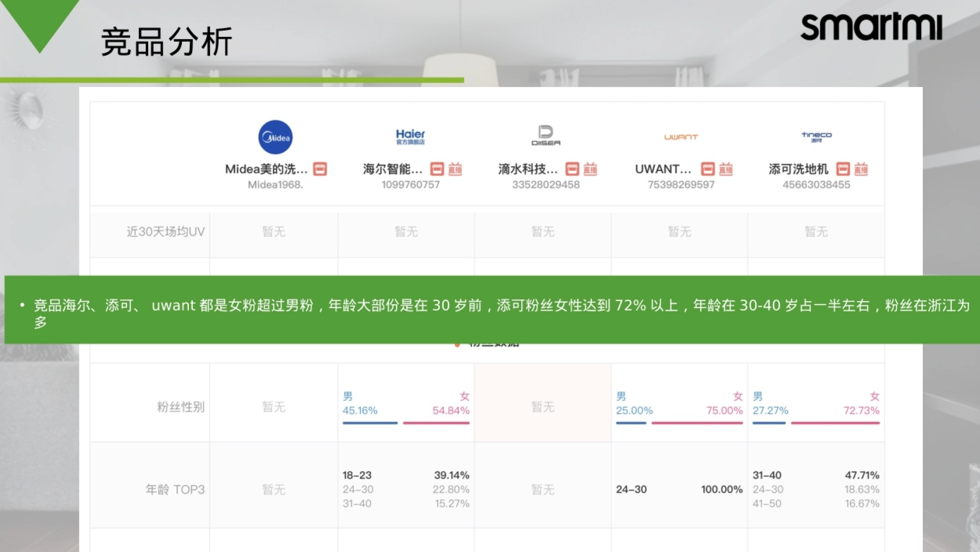Click the 竞品分析 slide title
The height and width of the screenshot is (552, 980).
[167, 42]
